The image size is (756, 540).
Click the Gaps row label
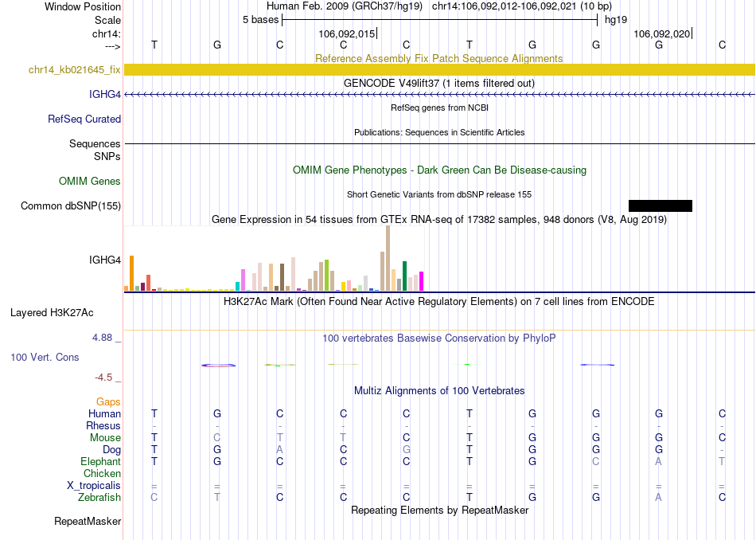point(108,401)
